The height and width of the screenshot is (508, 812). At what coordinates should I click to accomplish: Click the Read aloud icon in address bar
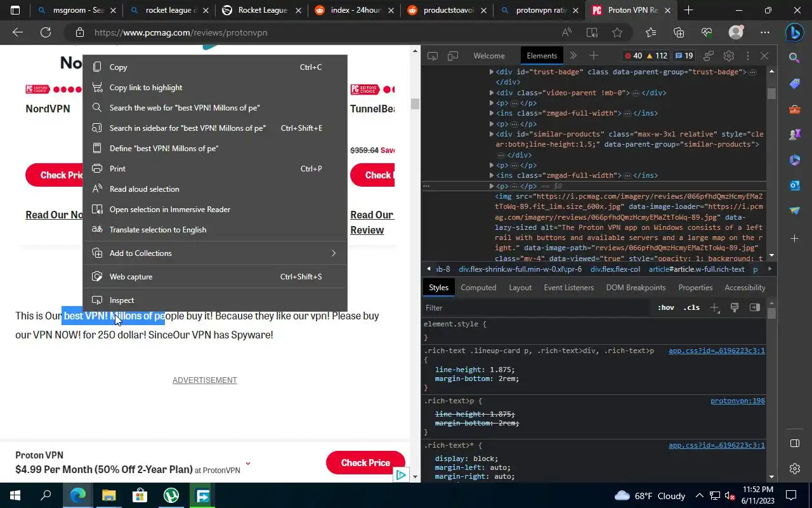pyautogui.click(x=566, y=32)
